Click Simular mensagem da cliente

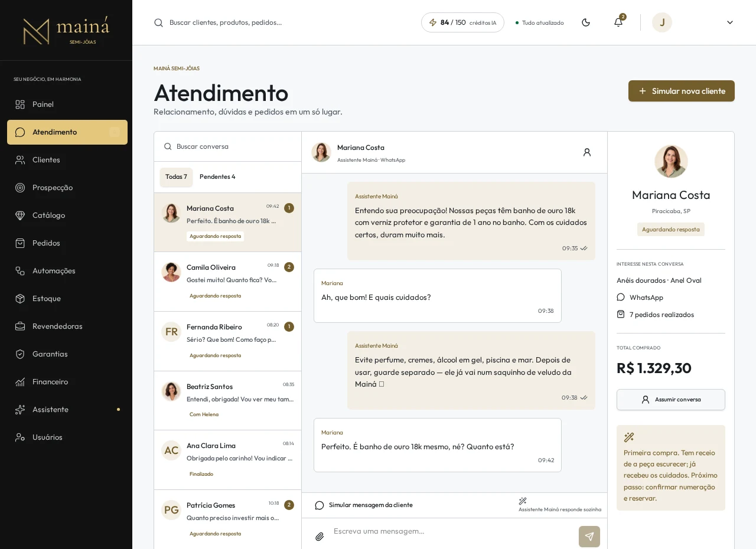coord(364,505)
